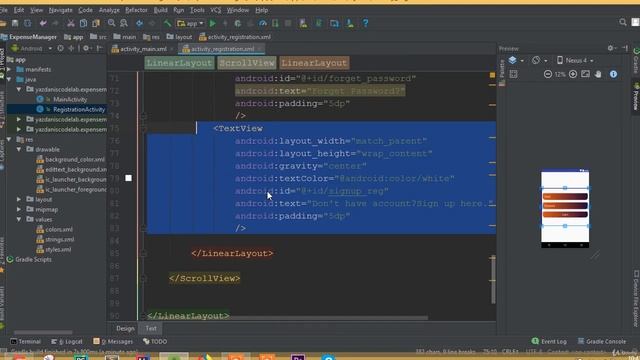
Task: Select ScrollView in the breadcrumb bar
Action: (x=247, y=63)
